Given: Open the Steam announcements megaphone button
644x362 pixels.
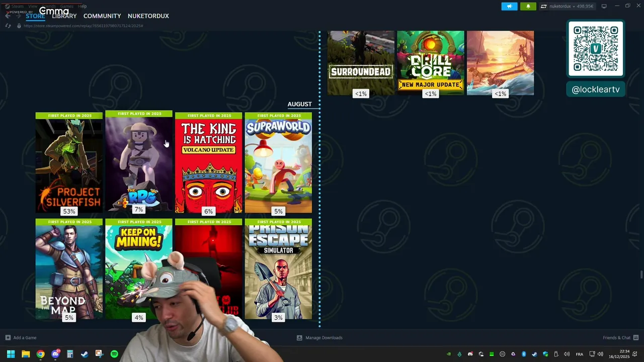Looking at the screenshot, I should pos(509,6).
